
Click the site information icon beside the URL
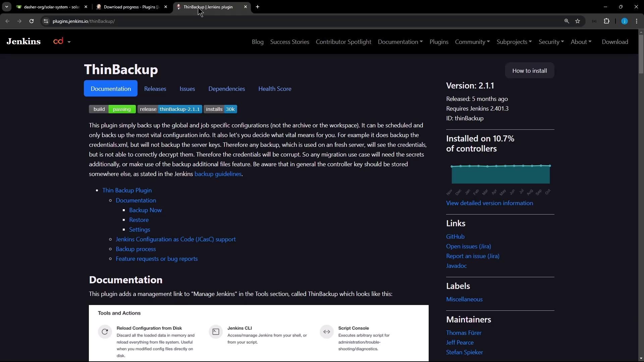46,21
